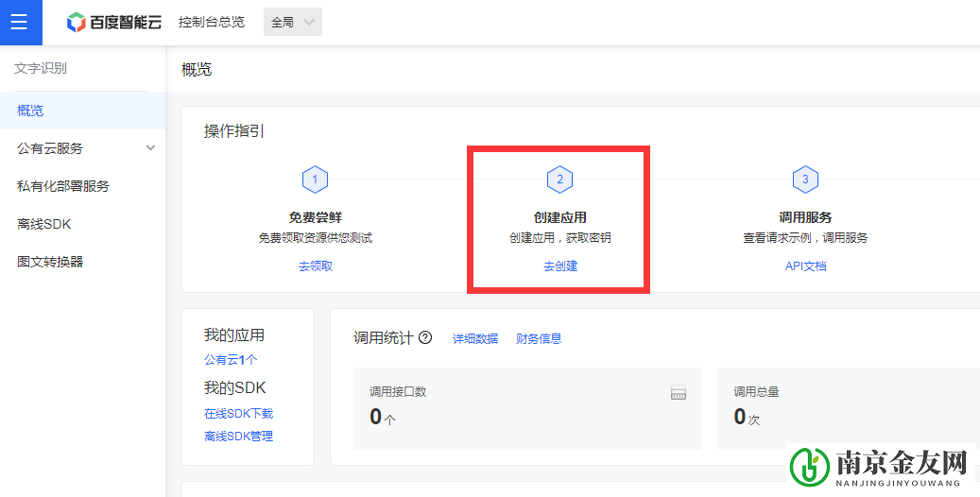Click the 查看请求示例，调用服务 description

[x=805, y=238]
